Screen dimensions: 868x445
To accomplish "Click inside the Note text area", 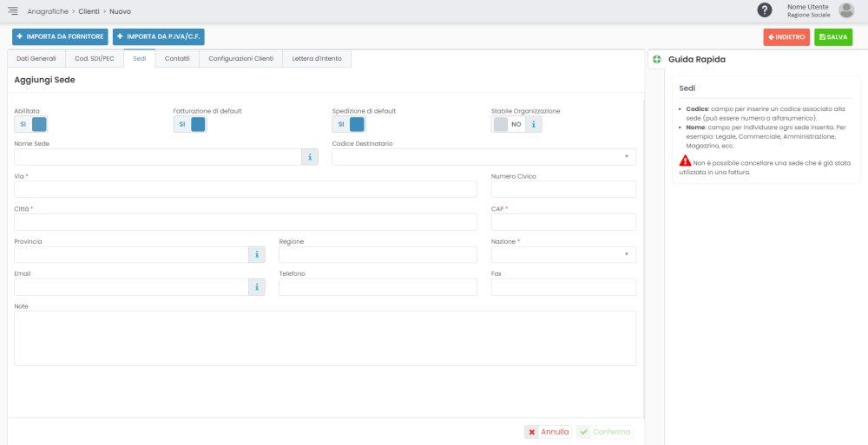I will click(x=325, y=338).
